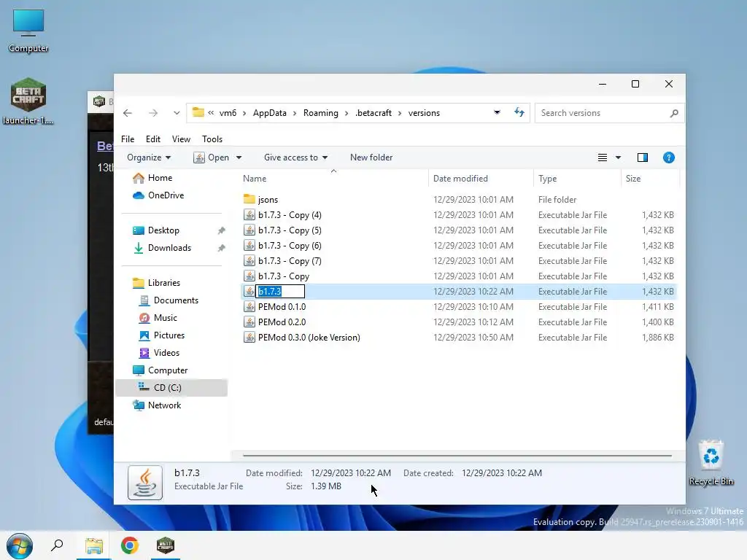Select b1.7.3 - Copy (4) jar file

click(x=290, y=215)
